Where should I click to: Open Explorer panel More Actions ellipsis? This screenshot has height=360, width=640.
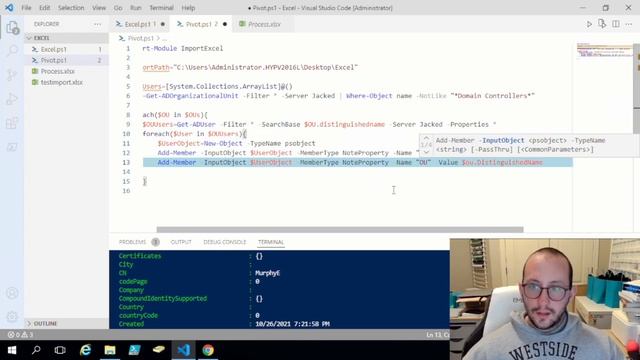[98, 24]
